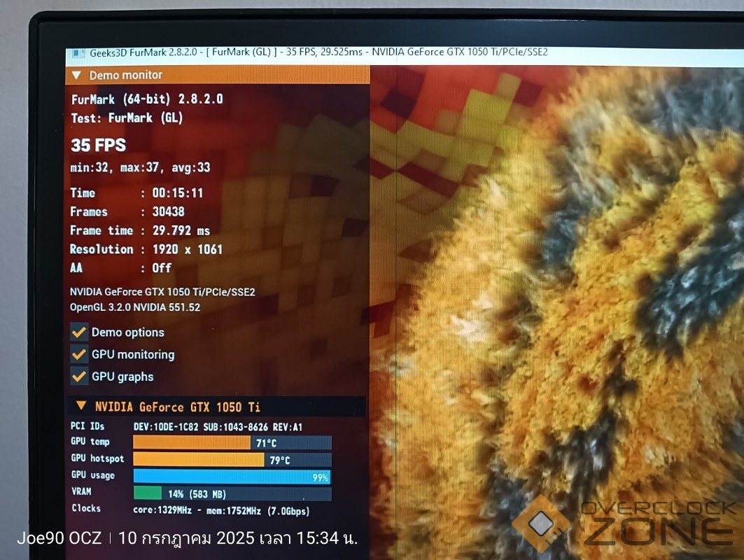Screen dimensions: 744x560
Task: Click 'NVIDIA GeForce GTX 1050 Ti/PCIe/SSE2' in the panel
Action: point(163,292)
